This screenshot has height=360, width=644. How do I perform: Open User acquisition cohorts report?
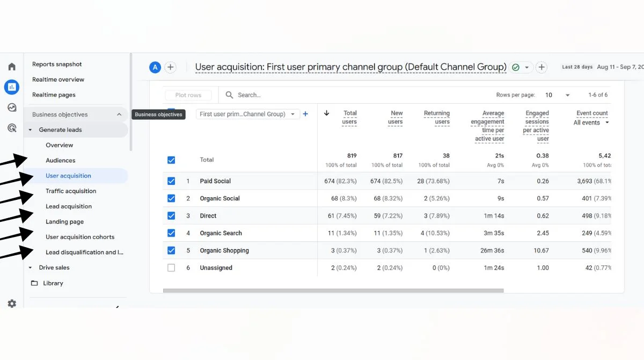pyautogui.click(x=80, y=237)
